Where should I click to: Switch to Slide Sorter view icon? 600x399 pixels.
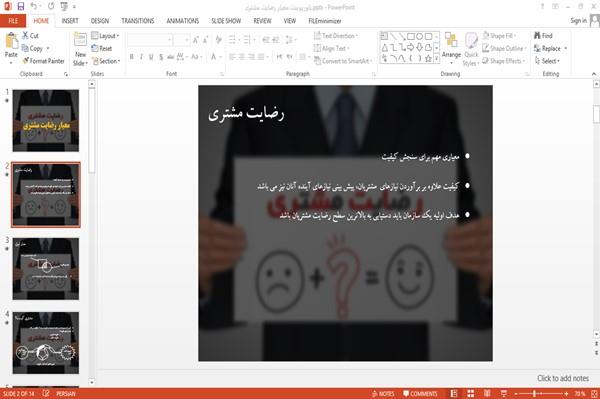pyautogui.click(x=470, y=394)
